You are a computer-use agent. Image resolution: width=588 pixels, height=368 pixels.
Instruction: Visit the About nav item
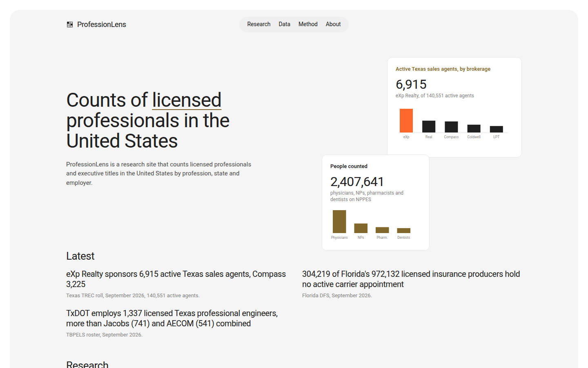coord(333,24)
